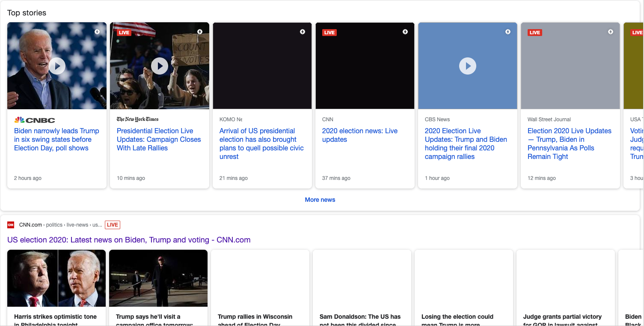Click the red LIVE badge on CNN card
Viewport: 644px width, 326px height.
click(329, 33)
